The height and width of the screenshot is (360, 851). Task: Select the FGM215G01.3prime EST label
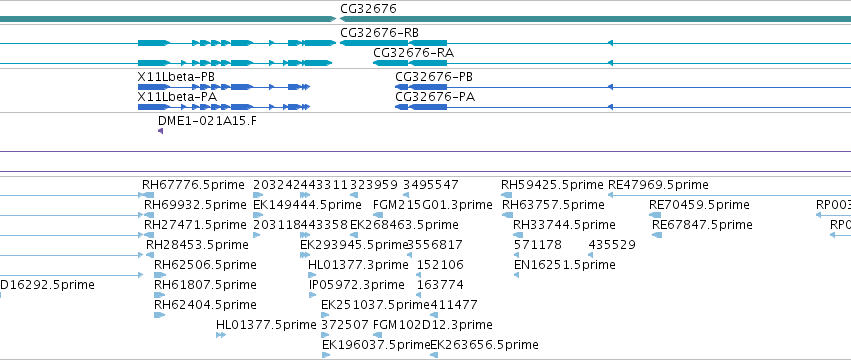pos(433,205)
